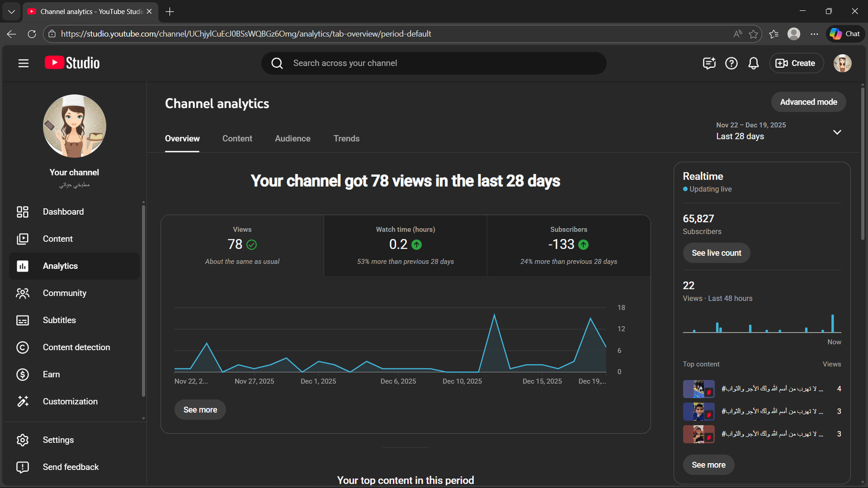Open the notifications bell
Image resolution: width=868 pixels, height=488 pixels.
(x=754, y=63)
